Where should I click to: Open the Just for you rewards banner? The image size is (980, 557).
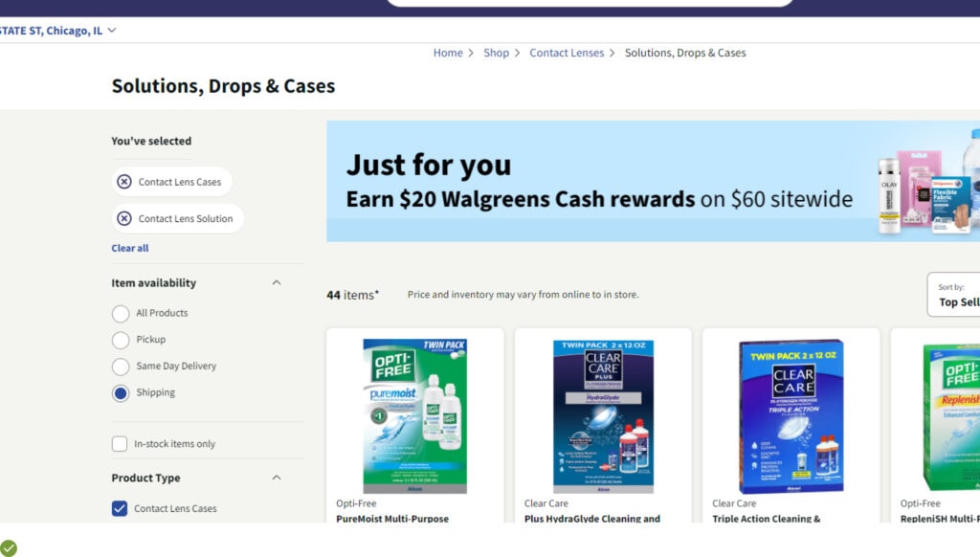(653, 181)
